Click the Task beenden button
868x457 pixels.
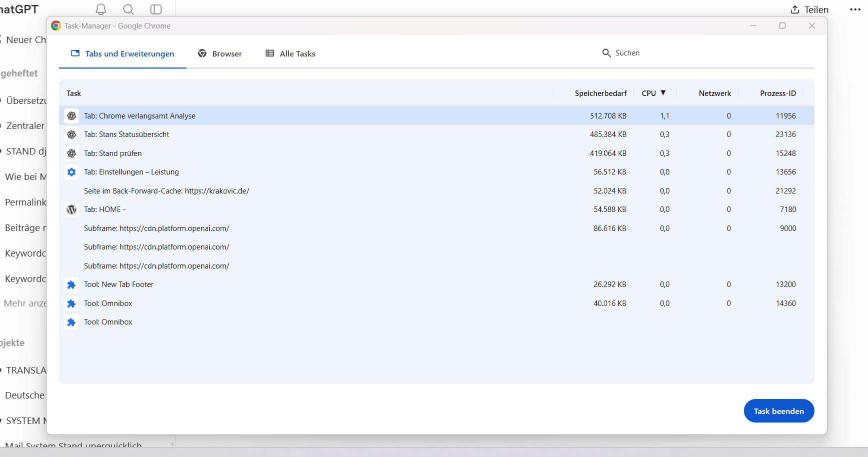pyautogui.click(x=779, y=411)
